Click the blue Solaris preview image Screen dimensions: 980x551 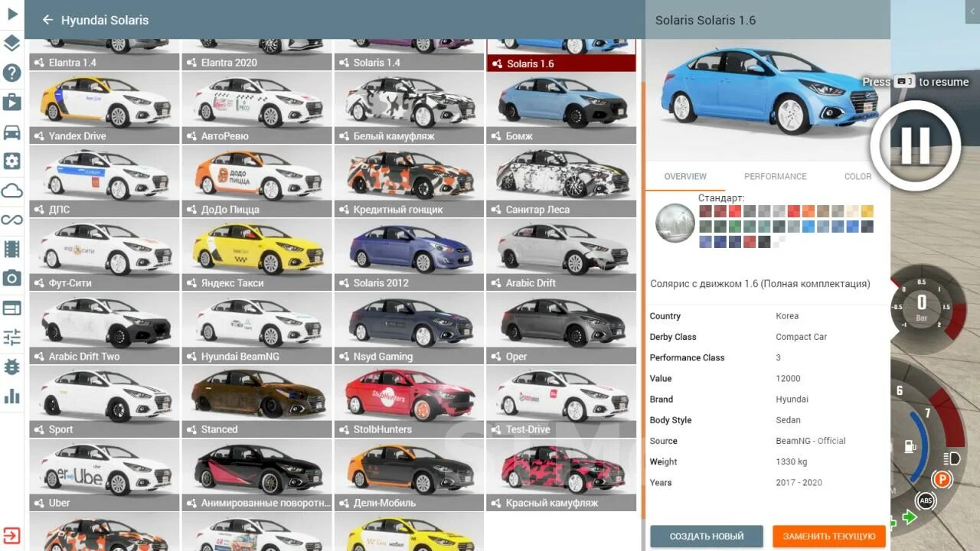768,99
